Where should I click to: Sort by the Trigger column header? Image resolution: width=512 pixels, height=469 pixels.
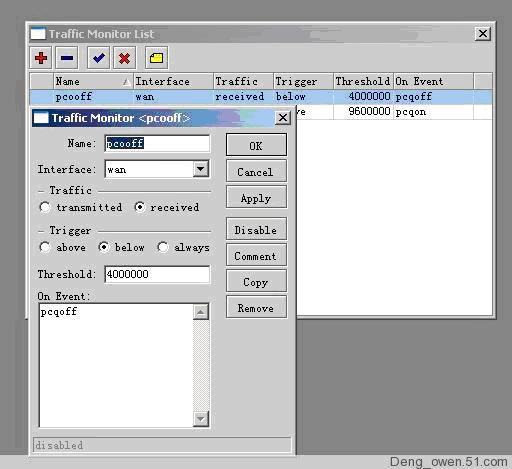(x=303, y=81)
